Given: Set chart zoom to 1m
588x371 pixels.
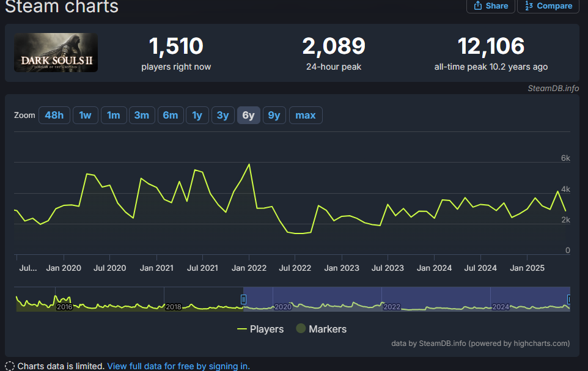Looking at the screenshot, I should [114, 115].
